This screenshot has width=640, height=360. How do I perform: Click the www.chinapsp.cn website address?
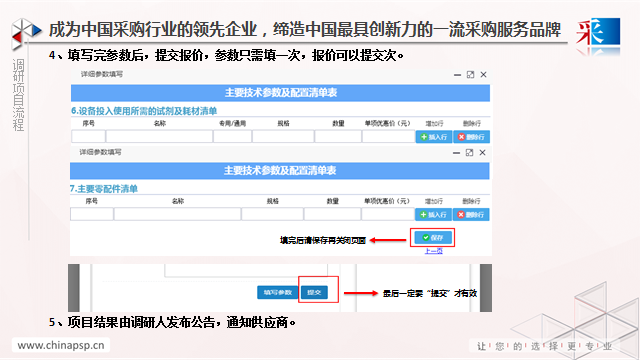point(61,345)
